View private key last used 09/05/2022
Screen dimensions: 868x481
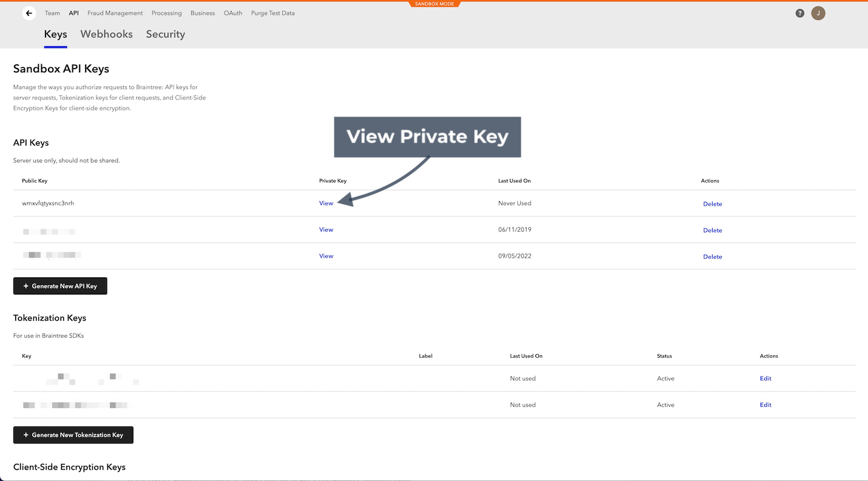(x=326, y=256)
